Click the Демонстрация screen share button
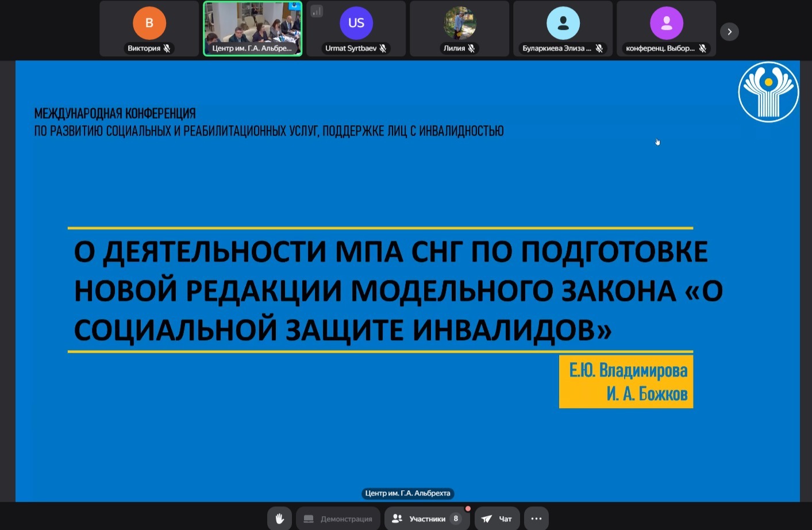 338,519
